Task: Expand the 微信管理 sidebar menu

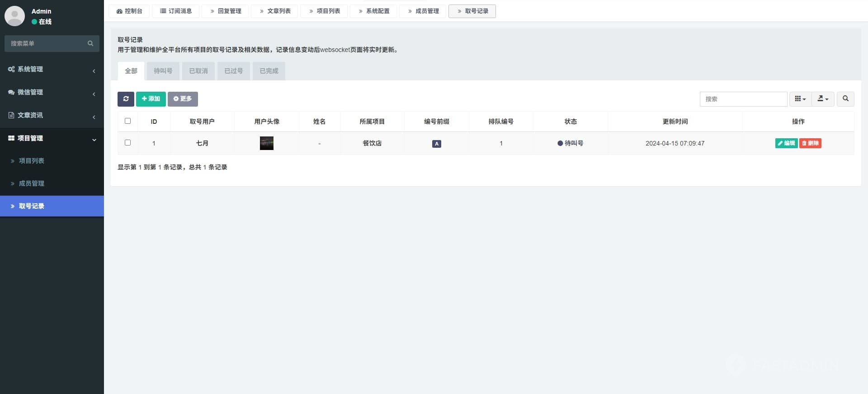Action: click(x=52, y=92)
